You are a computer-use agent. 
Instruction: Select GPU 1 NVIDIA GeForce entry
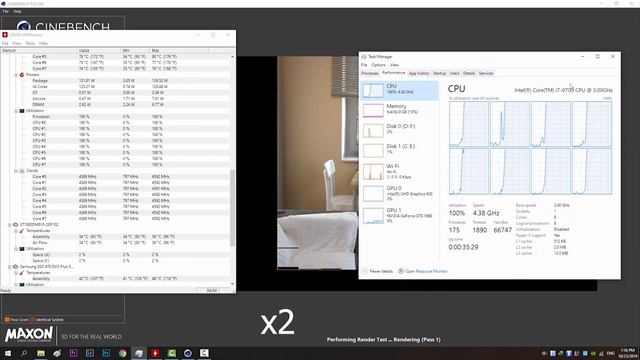coord(400,215)
